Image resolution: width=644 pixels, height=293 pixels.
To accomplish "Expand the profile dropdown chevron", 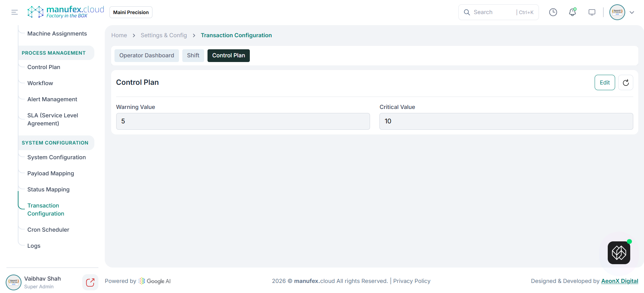I will tap(632, 12).
